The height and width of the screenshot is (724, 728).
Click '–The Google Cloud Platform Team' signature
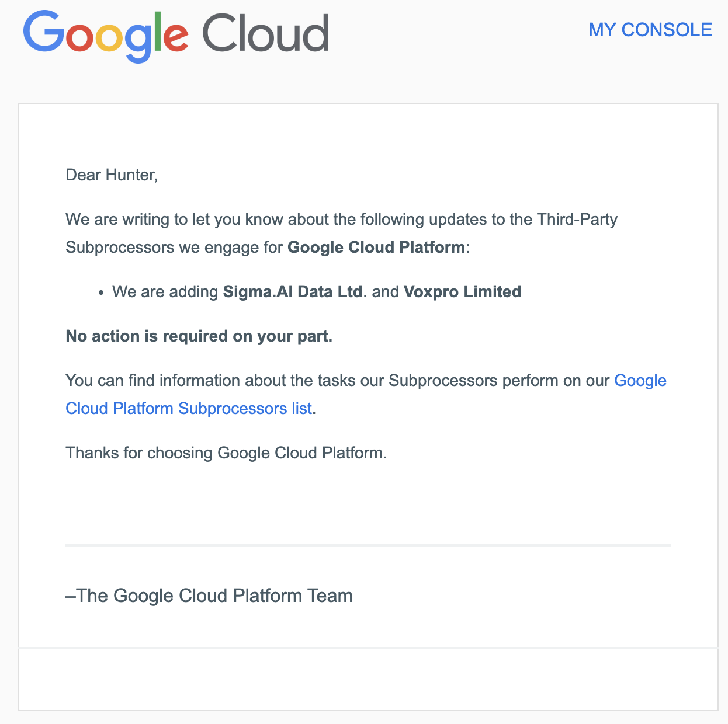click(x=209, y=596)
